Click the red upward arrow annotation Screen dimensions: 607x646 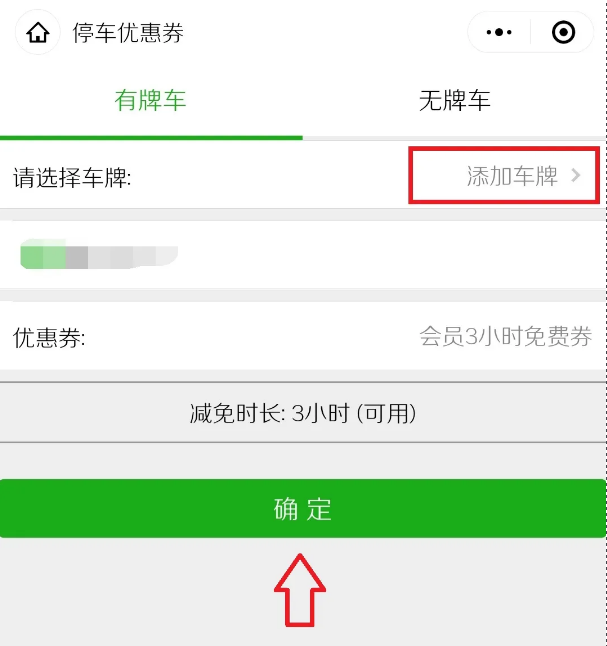300,590
